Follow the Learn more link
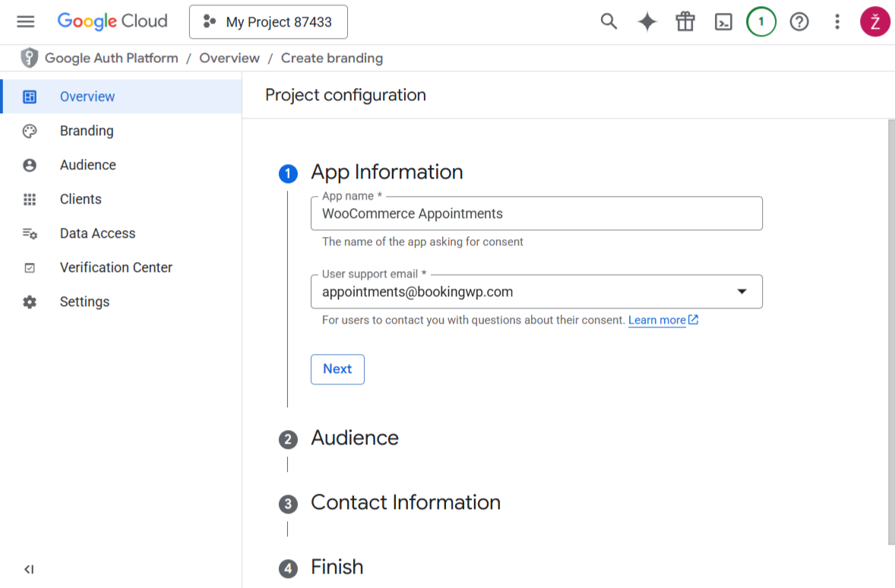 coord(657,321)
